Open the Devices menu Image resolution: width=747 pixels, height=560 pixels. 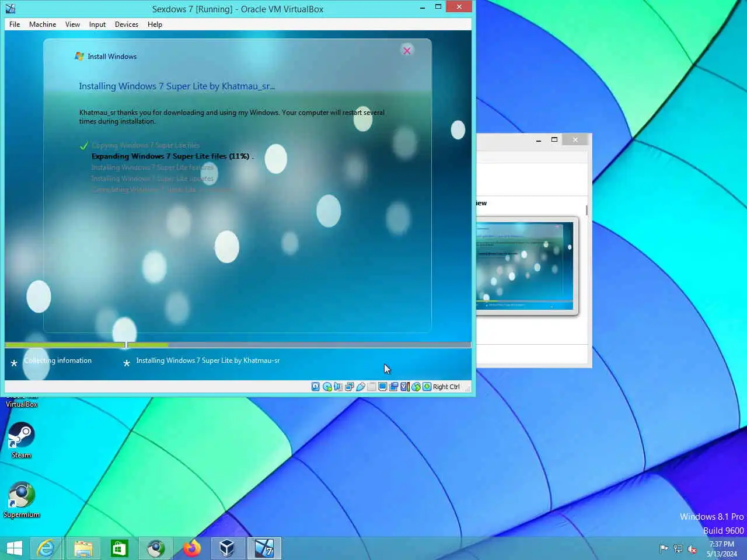coord(126,24)
